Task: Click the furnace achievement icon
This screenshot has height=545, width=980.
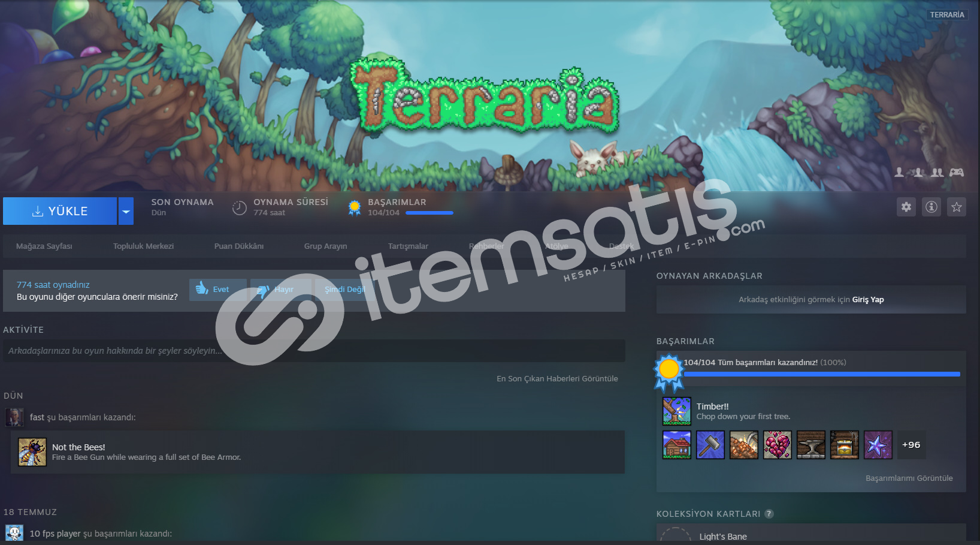Action: point(845,445)
